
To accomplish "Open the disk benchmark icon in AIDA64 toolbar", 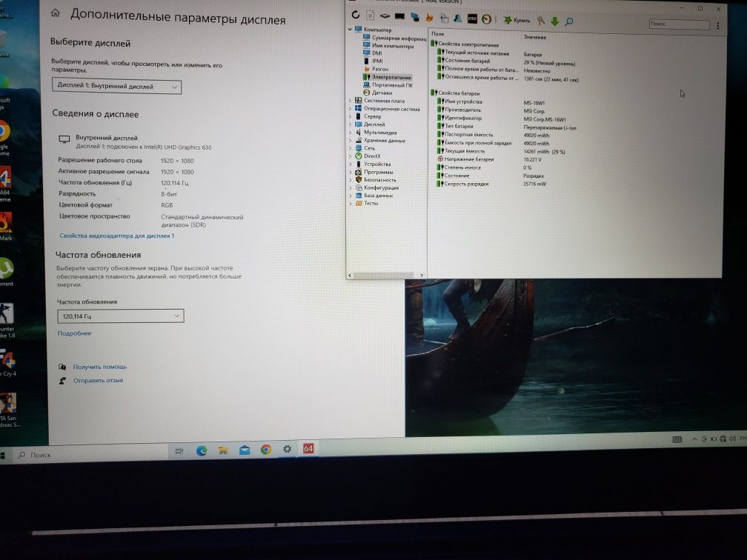I will [385, 16].
